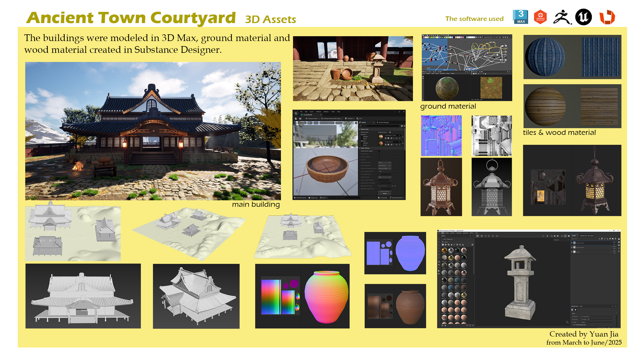Click the Substance Designer hexagon logo
Image resolution: width=644 pixels, height=362 pixels.
tap(540, 17)
